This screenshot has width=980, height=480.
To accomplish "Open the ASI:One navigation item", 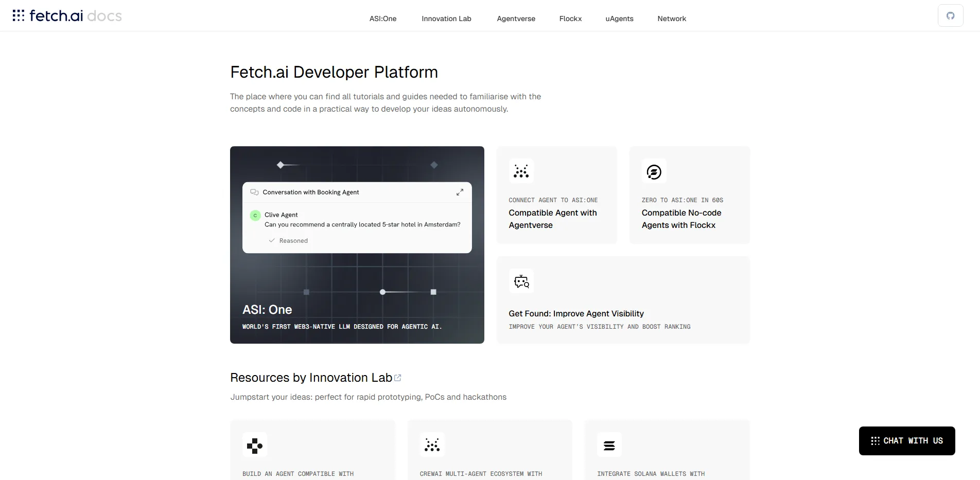I will (382, 19).
